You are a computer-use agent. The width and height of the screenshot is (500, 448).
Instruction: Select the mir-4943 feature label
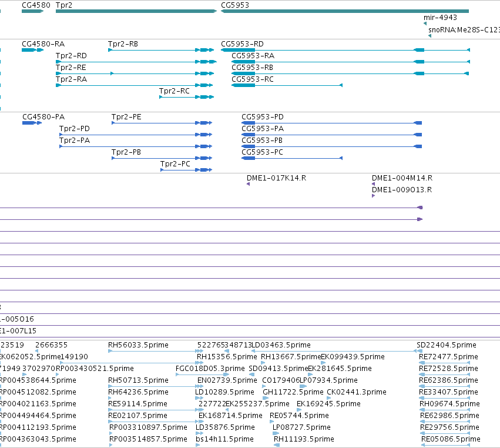[x=440, y=18]
